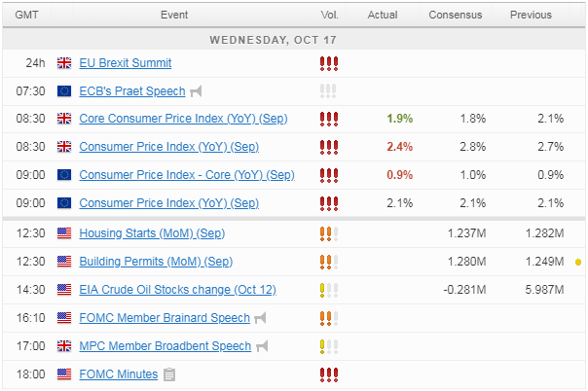Click the megaphone icon next to Brainard Speech
This screenshot has height=391, width=588.
[x=258, y=318]
